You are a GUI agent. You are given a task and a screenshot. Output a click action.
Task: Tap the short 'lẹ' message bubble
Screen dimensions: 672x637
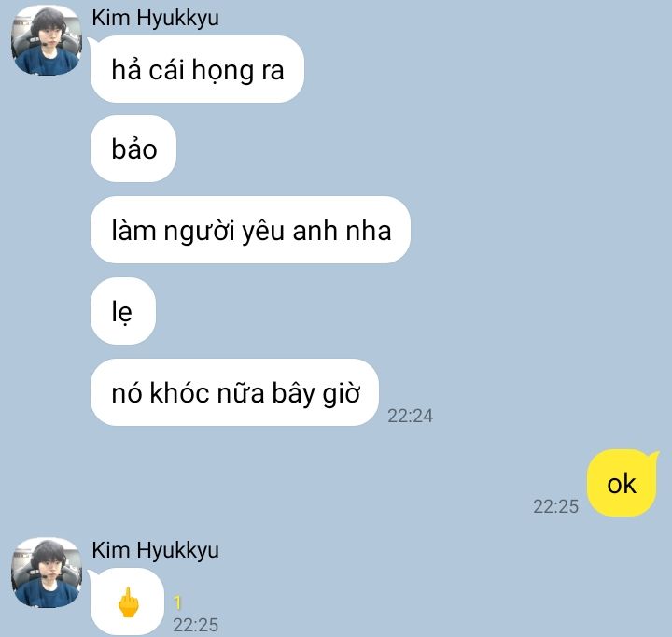123,311
